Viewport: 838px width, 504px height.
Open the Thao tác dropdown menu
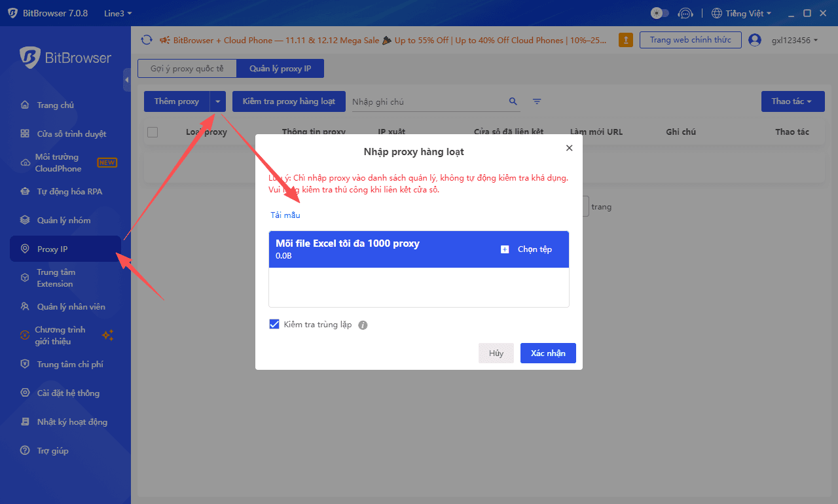point(792,101)
